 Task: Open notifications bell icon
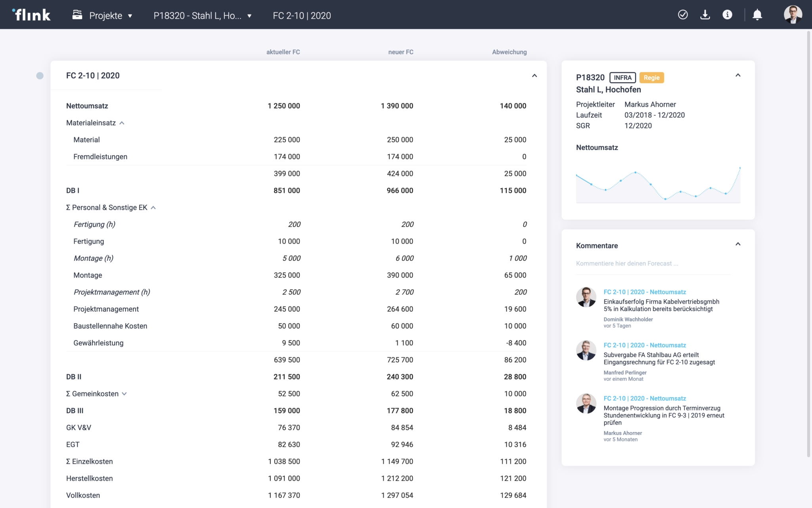[757, 15]
